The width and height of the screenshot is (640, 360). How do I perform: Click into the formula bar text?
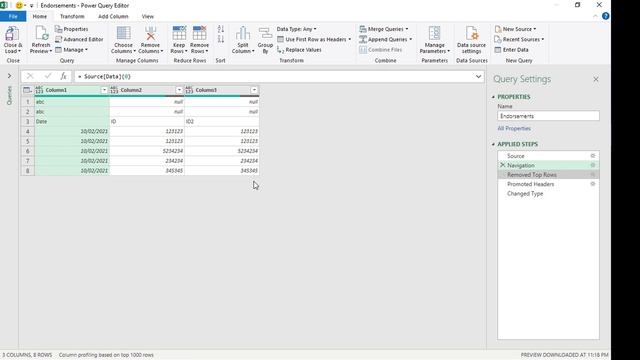(x=273, y=76)
